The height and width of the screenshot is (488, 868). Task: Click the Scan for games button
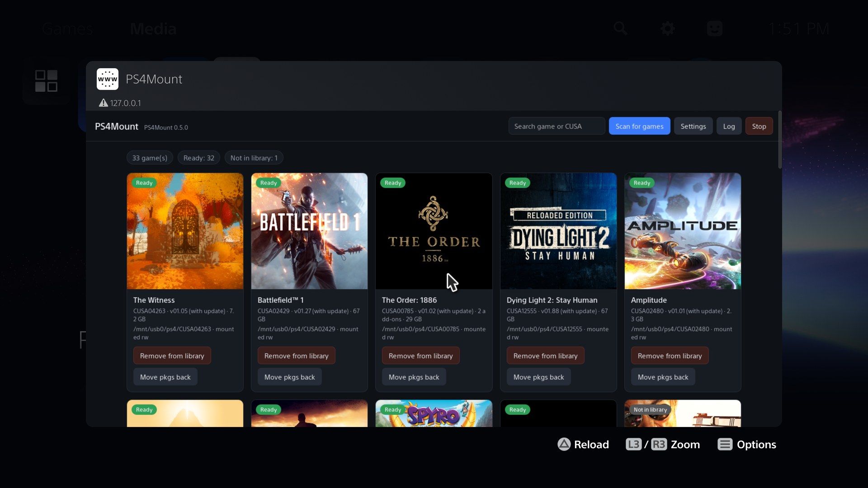639,126
